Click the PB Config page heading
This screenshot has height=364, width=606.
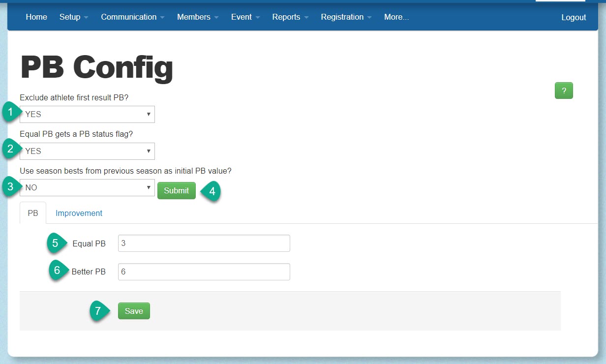click(96, 67)
